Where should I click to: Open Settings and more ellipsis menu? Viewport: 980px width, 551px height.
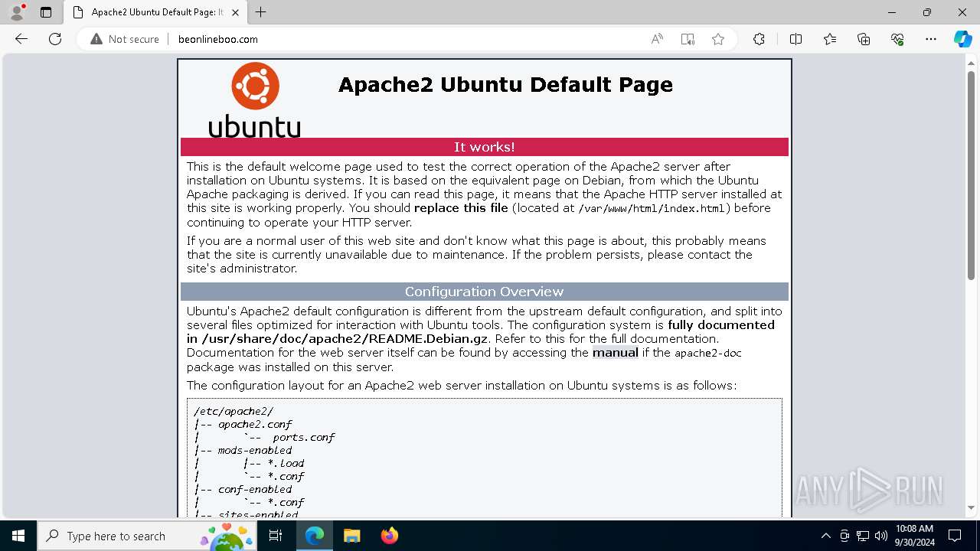(x=931, y=39)
